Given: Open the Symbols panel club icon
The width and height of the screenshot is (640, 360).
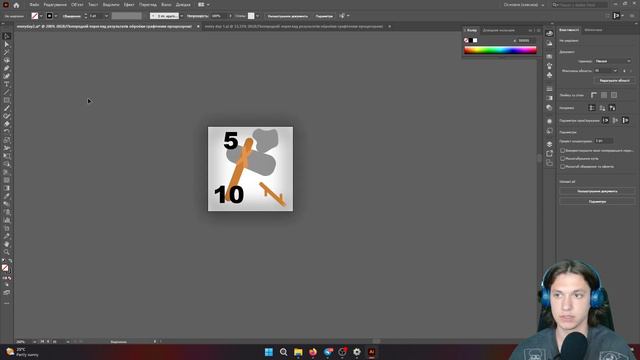Looking at the screenshot, I should point(549,75).
